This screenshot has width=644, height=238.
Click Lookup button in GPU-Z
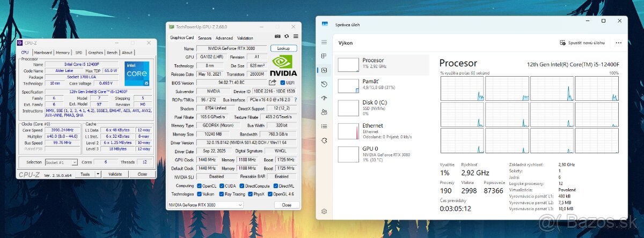[x=283, y=48]
